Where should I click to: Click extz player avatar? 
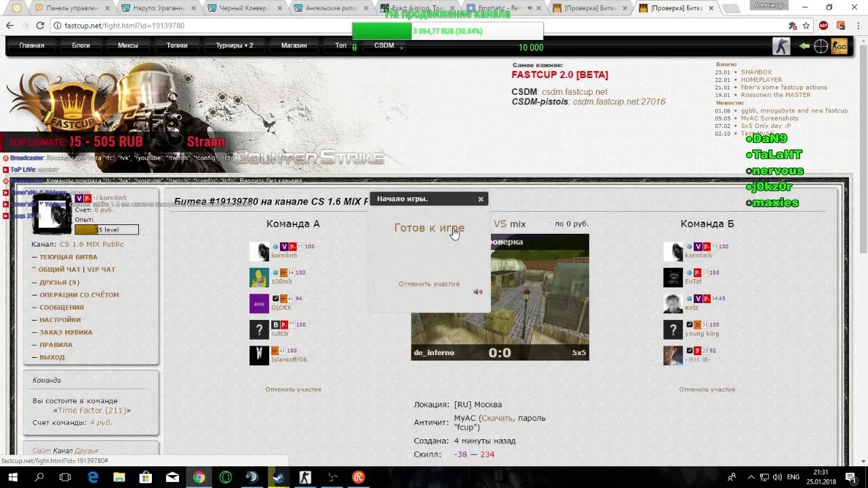(x=673, y=304)
